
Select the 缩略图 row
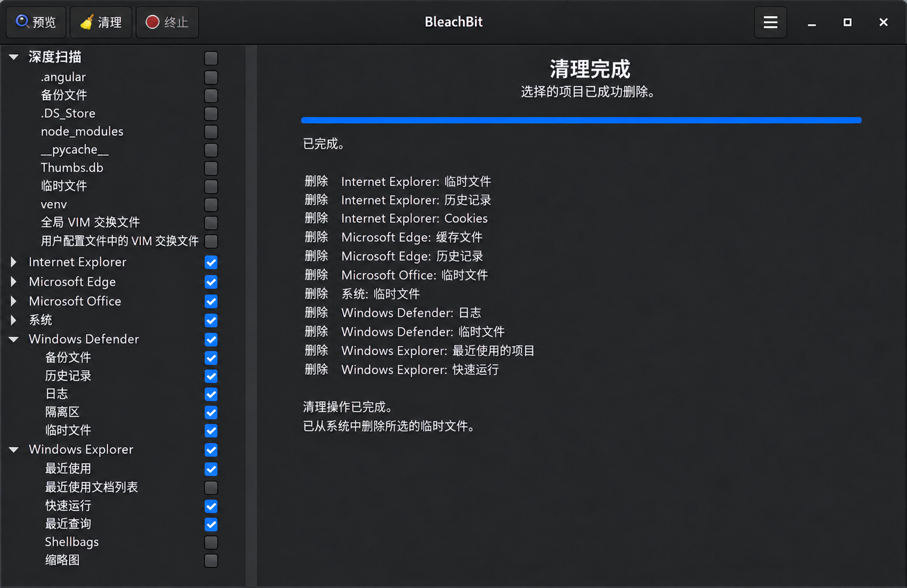tap(62, 560)
